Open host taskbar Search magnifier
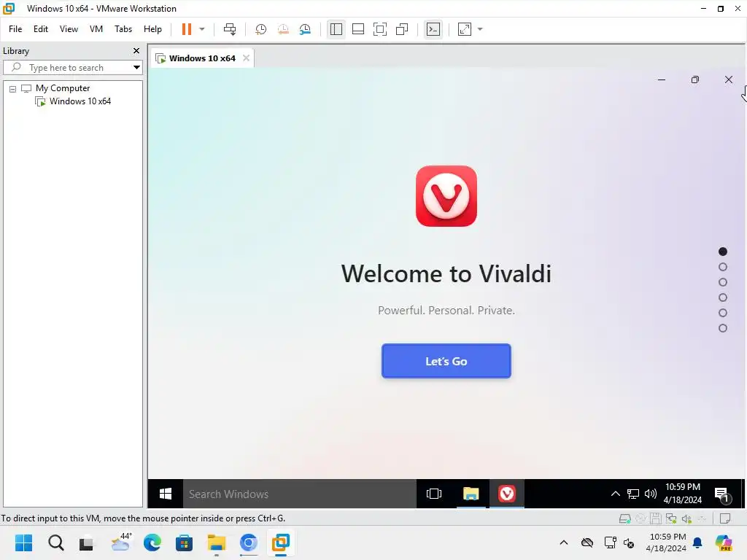This screenshot has height=560, width=747. [x=55, y=542]
